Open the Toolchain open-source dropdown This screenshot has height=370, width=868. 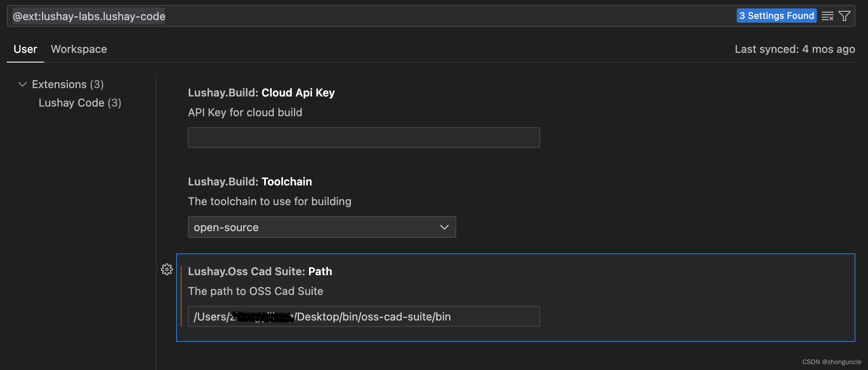[x=322, y=227]
